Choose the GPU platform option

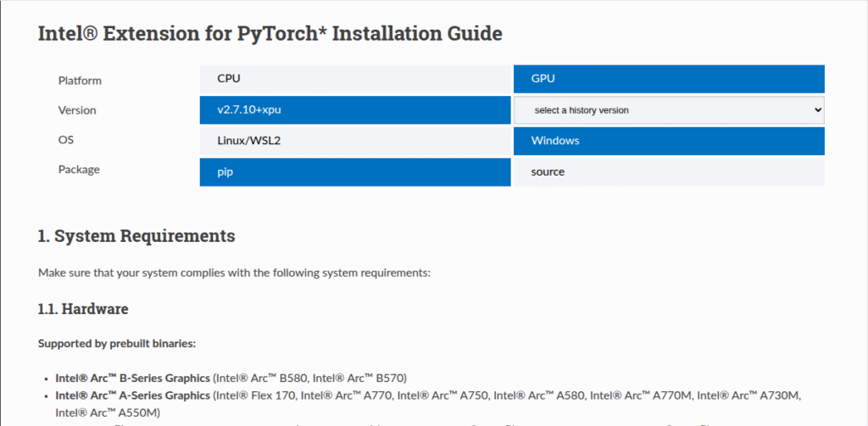(669, 79)
